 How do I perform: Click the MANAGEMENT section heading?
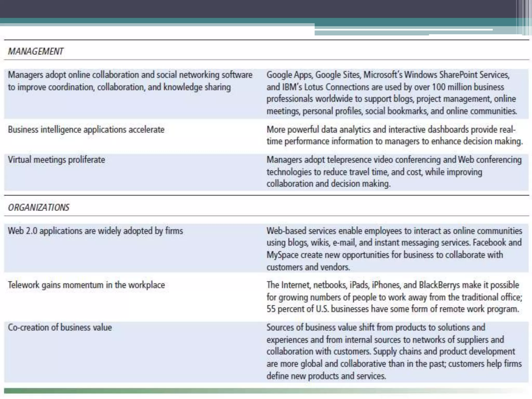click(36, 51)
